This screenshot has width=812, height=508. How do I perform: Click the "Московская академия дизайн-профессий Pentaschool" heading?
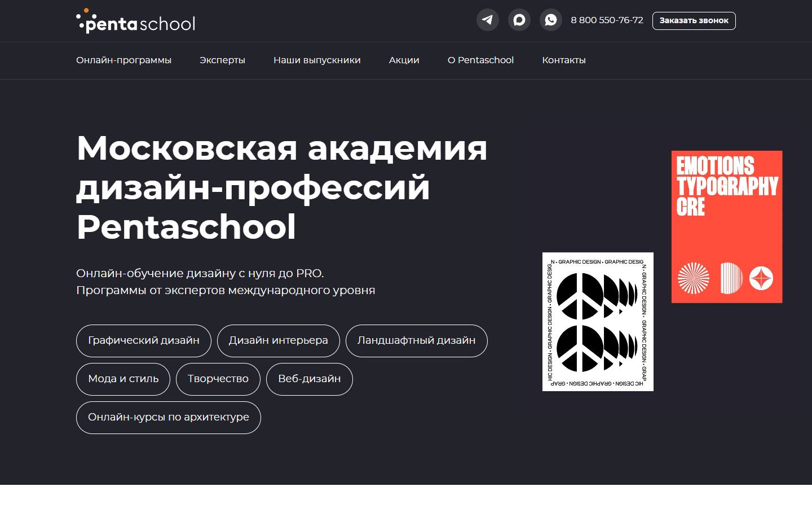coord(282,187)
